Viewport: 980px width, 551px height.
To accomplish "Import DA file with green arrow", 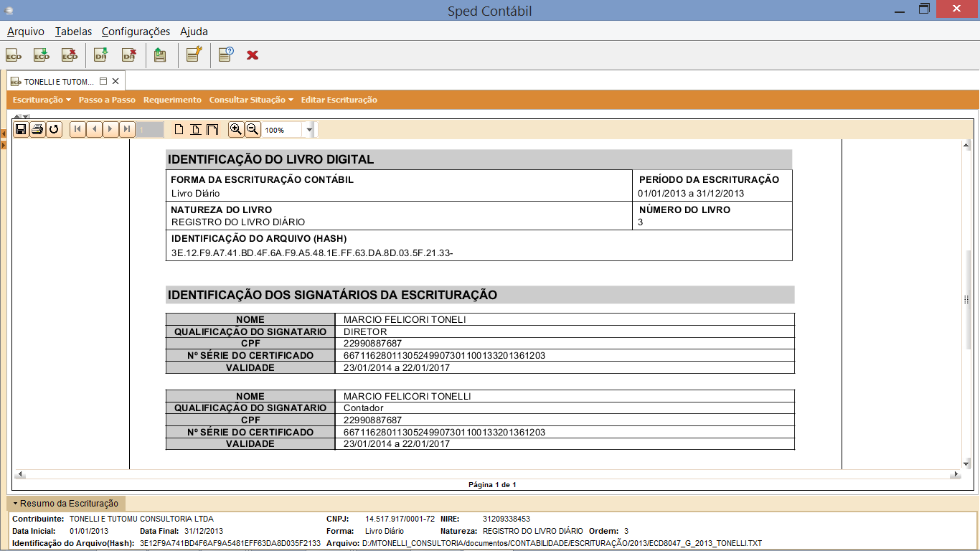I will tap(101, 55).
